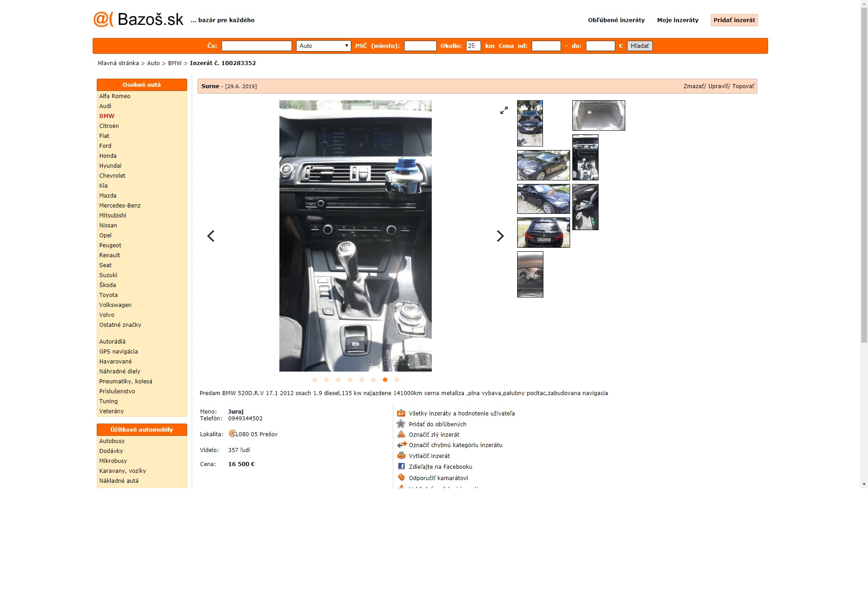Click the Facebook share icon

(x=401, y=466)
